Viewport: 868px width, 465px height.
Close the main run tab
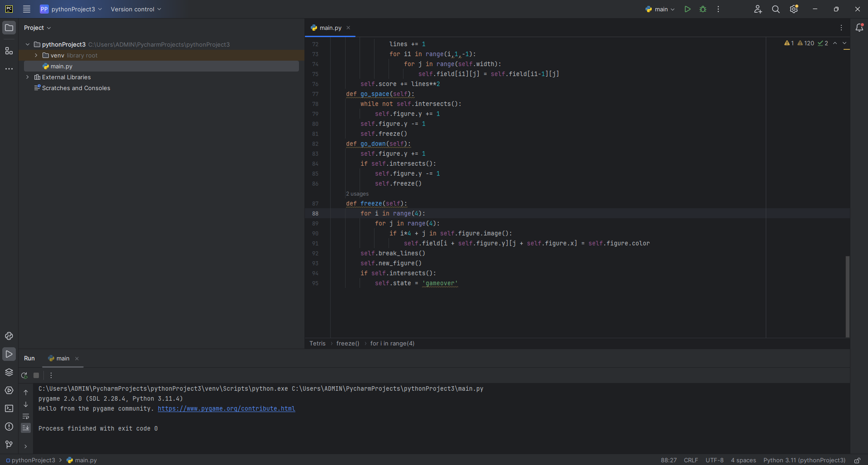coord(77,359)
